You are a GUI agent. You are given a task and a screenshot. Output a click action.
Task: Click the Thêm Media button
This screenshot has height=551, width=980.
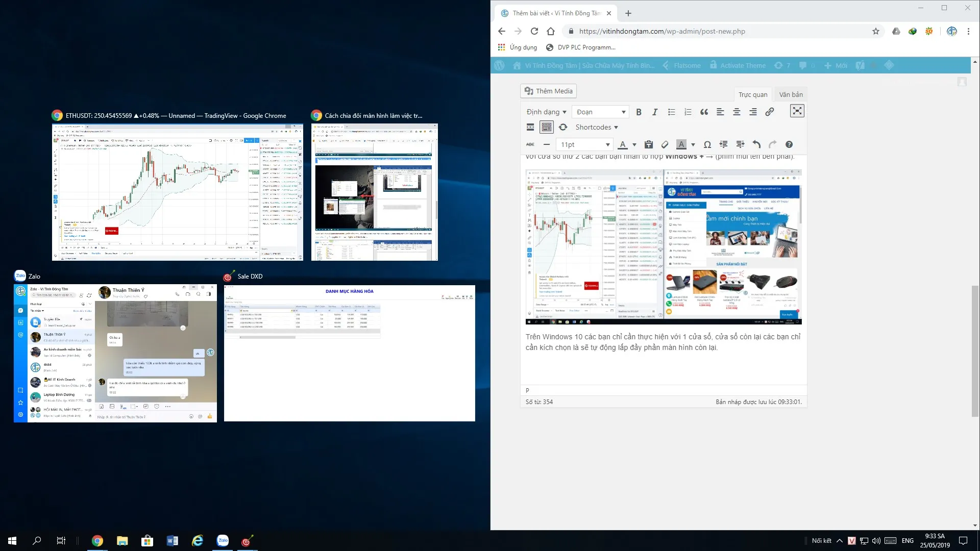pos(548,91)
